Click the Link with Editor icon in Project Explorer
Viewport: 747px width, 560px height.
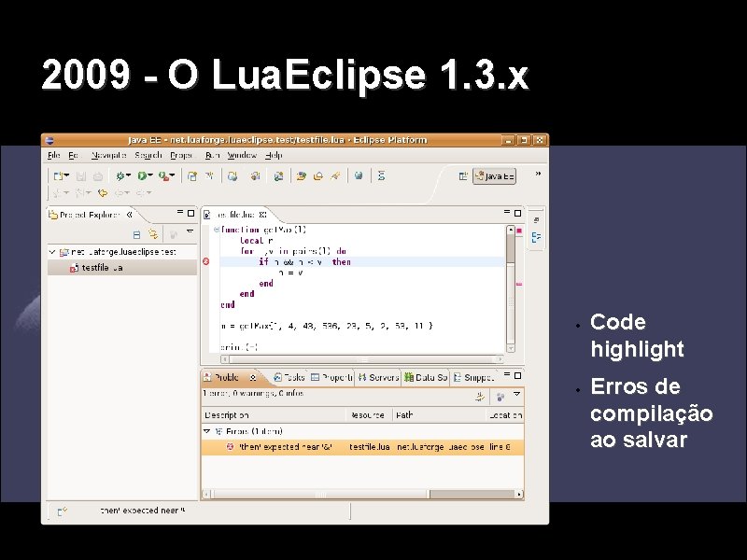pyautogui.click(x=153, y=234)
